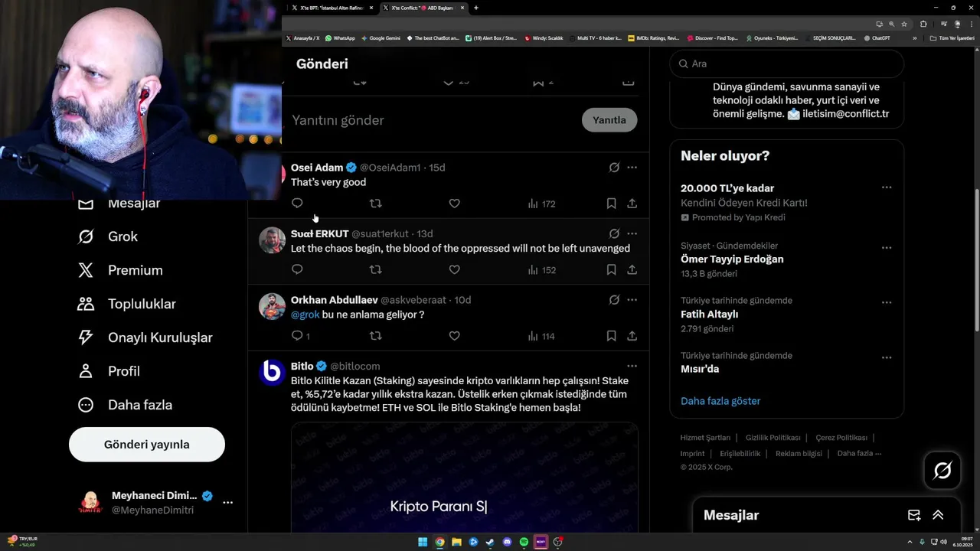Open Daha fazla in the sidebar

(x=125, y=405)
